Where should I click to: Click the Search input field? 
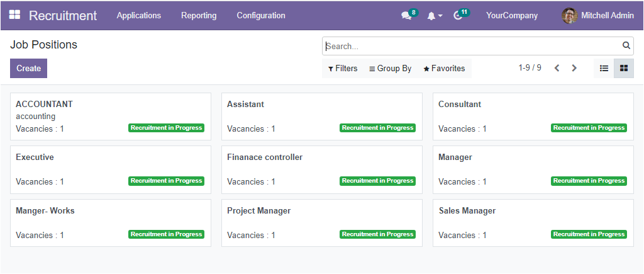pos(472,46)
